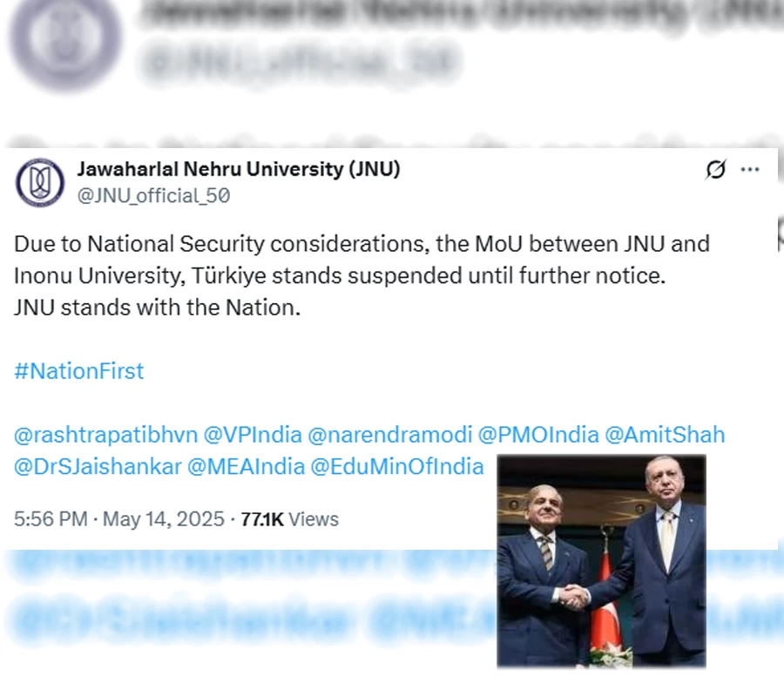This screenshot has height=697, width=784.
Task: Click the @EduMinOfIndia mention
Action: click(x=397, y=467)
